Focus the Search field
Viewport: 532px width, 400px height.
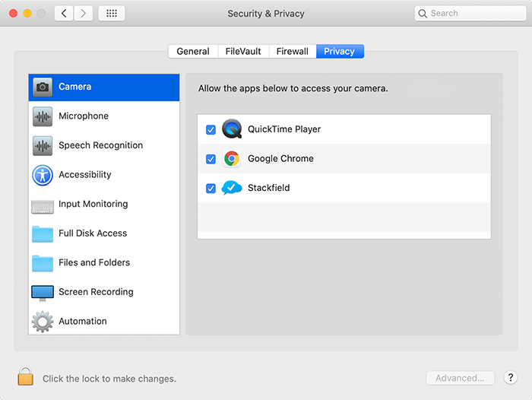point(470,14)
